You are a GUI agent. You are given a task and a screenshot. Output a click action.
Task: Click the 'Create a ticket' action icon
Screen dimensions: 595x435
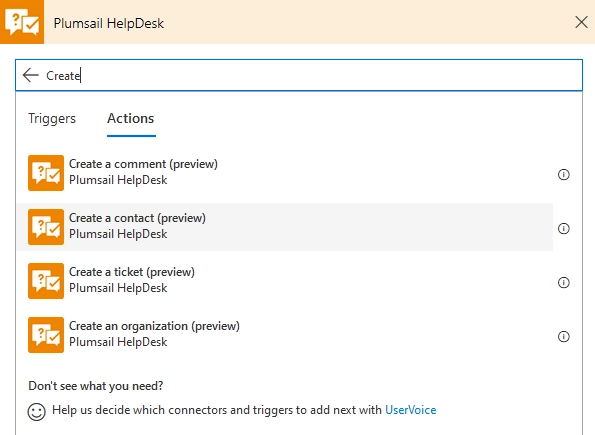(x=46, y=281)
